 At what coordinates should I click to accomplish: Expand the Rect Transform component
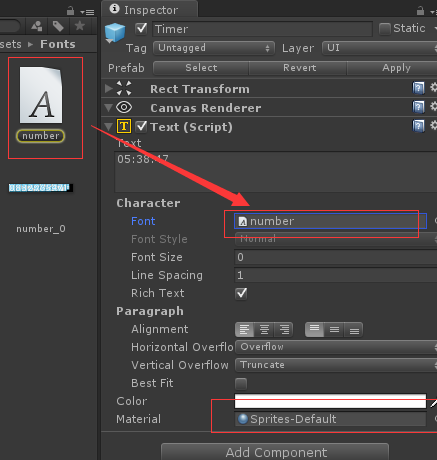[x=108, y=89]
